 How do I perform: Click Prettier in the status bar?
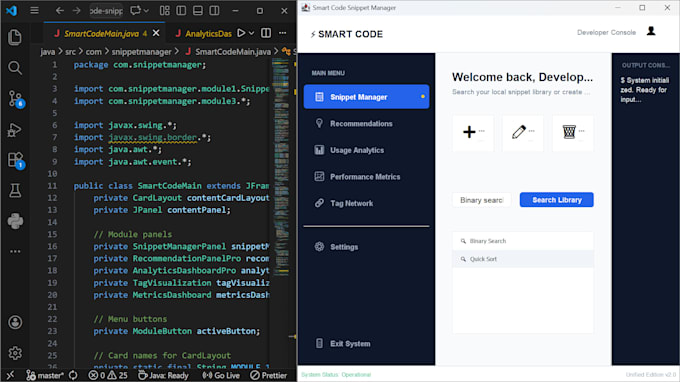[268, 375]
